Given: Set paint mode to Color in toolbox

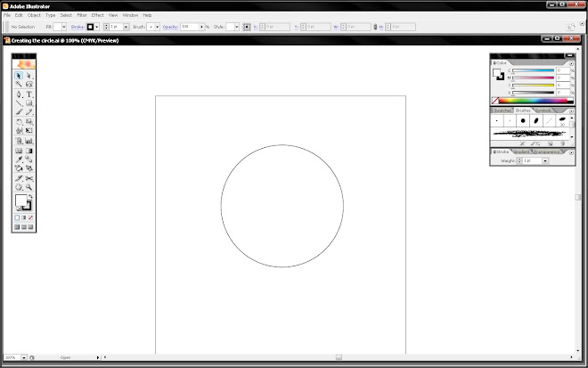Looking at the screenshot, I should click(x=17, y=217).
